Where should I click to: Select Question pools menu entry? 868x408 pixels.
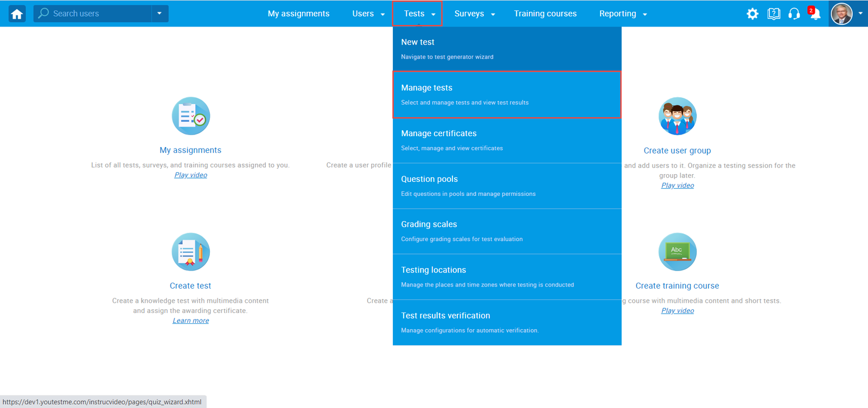point(507,186)
